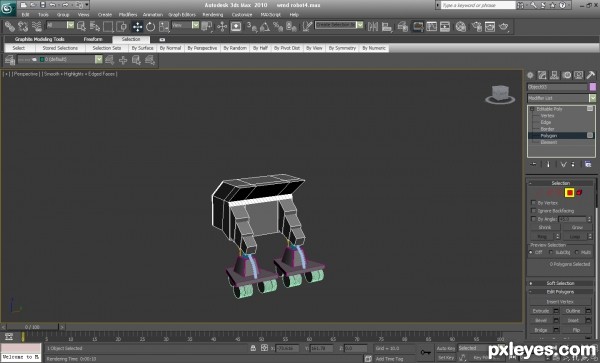
Task: Switch to the Display command panel tab
Action: coord(578,75)
